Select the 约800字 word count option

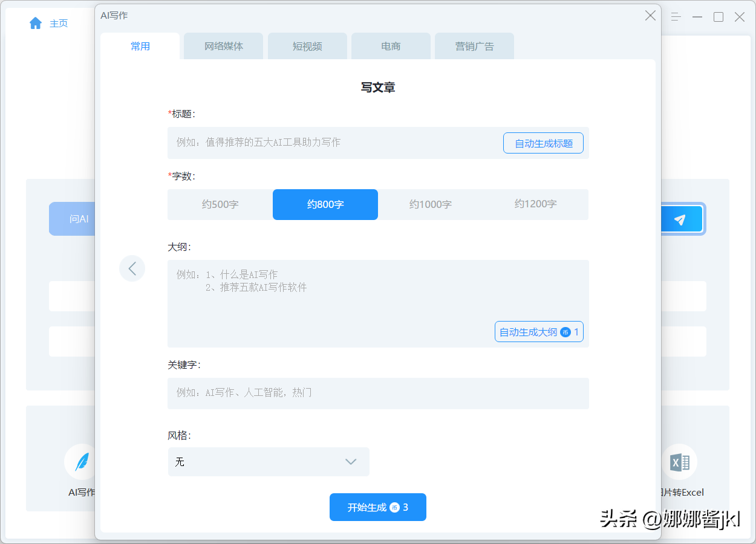tap(325, 204)
